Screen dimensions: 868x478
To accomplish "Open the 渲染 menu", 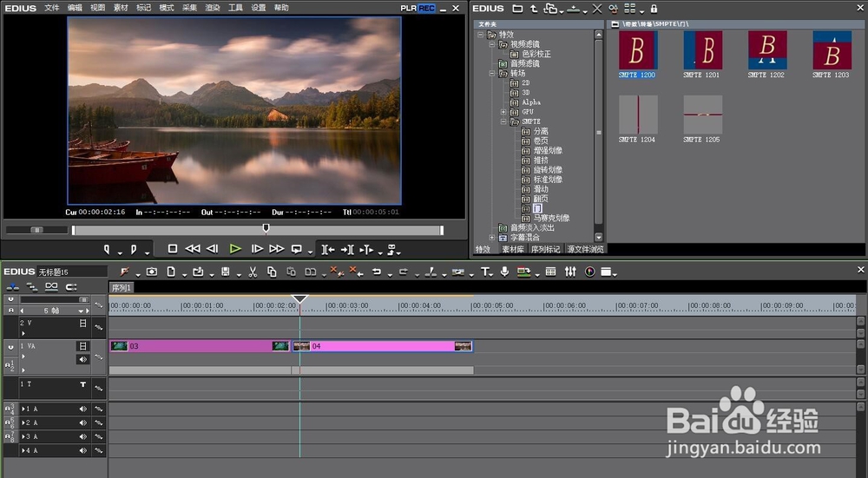I will tap(213, 8).
